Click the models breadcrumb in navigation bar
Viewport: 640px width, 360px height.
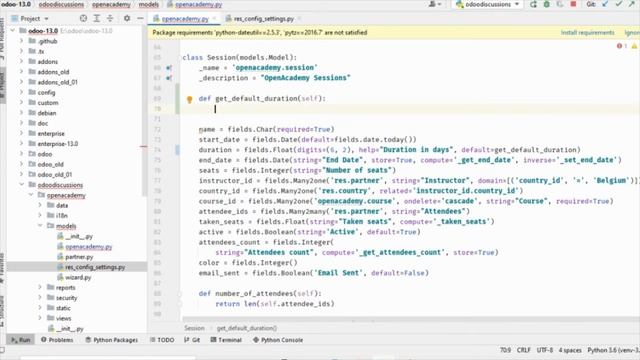(x=149, y=4)
